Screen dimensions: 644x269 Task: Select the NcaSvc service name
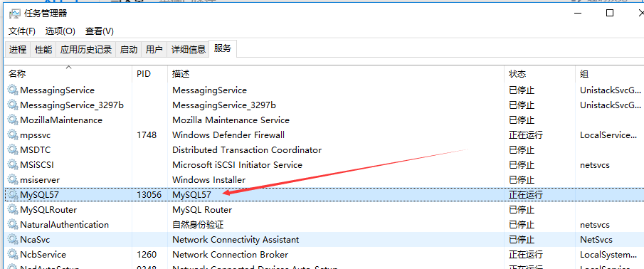coord(35,239)
